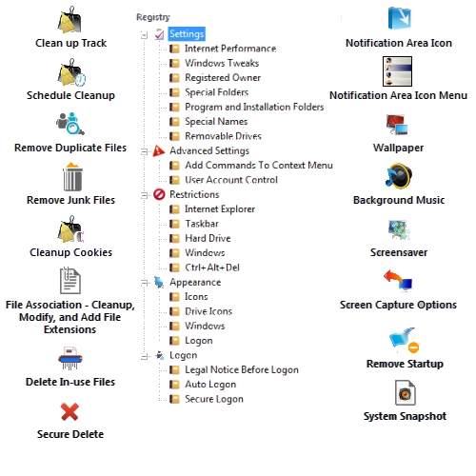The height and width of the screenshot is (476, 476).
Task: Open the File Association document icon
Action: 70,281
